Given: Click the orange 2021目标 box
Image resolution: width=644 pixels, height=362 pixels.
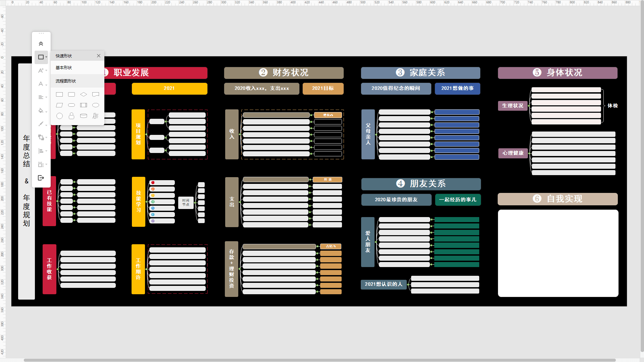Looking at the screenshot, I should (323, 89).
